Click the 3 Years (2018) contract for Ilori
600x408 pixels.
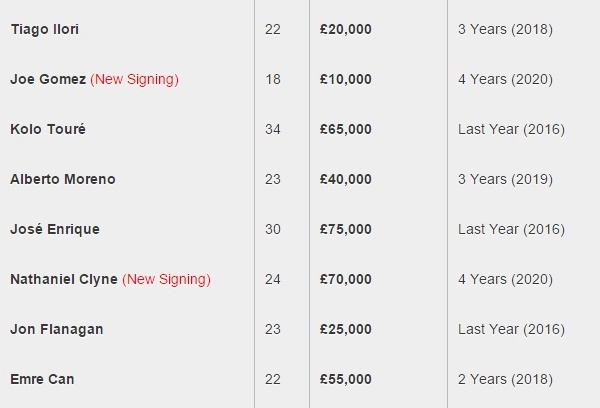tap(505, 29)
